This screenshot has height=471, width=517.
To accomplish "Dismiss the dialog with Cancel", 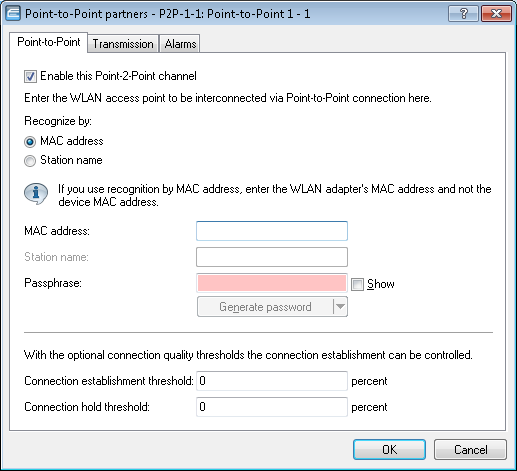I will click(x=470, y=449).
